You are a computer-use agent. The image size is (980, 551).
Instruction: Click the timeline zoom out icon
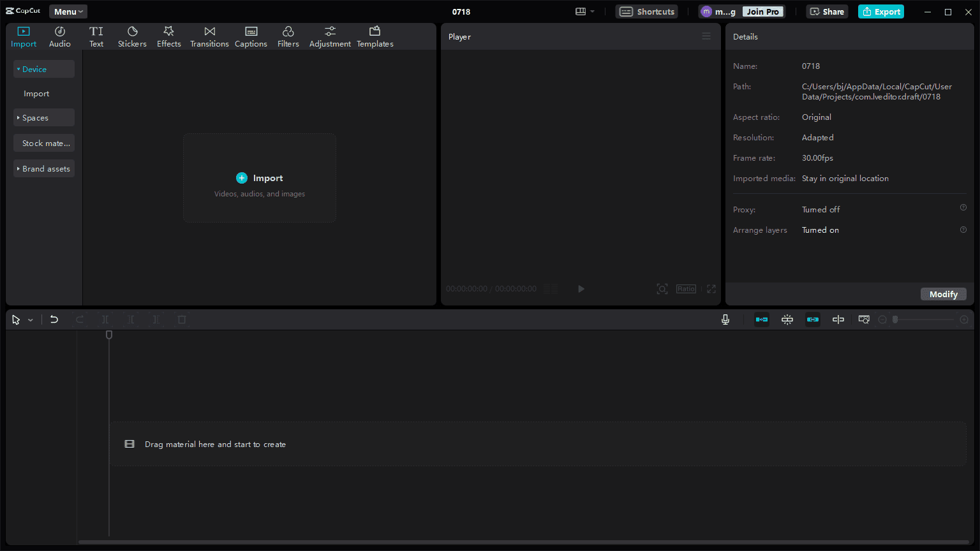click(882, 320)
